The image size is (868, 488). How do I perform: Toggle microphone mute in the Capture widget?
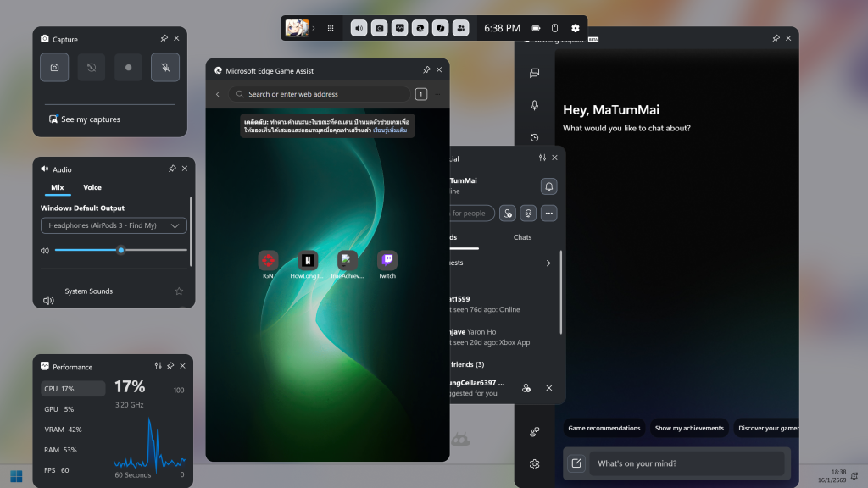pos(165,67)
